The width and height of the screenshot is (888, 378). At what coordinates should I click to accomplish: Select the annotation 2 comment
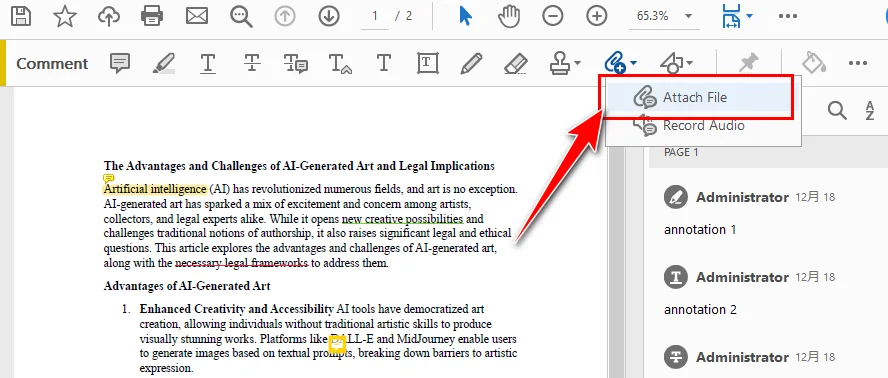pos(700,309)
